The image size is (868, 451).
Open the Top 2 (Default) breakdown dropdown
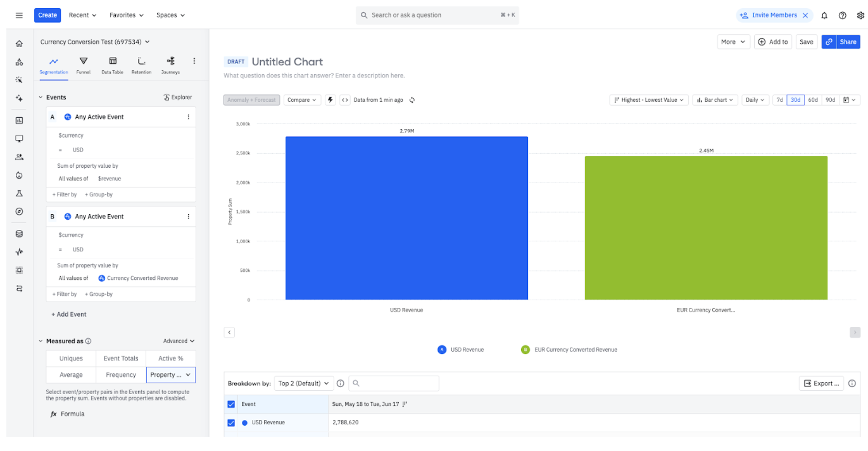[304, 383]
